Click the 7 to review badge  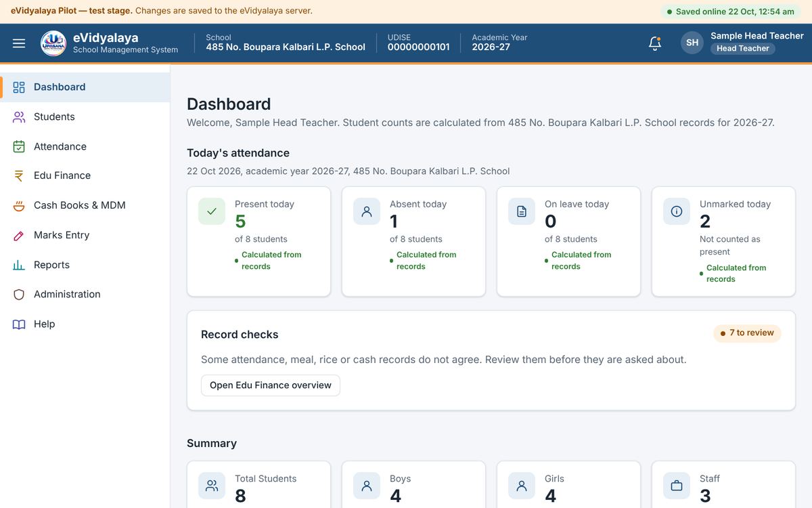coord(747,333)
